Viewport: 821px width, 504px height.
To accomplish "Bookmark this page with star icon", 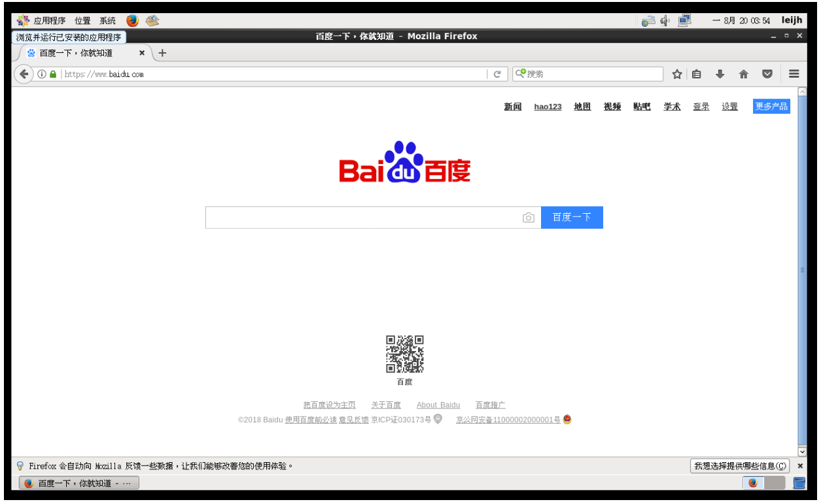I will pos(677,74).
